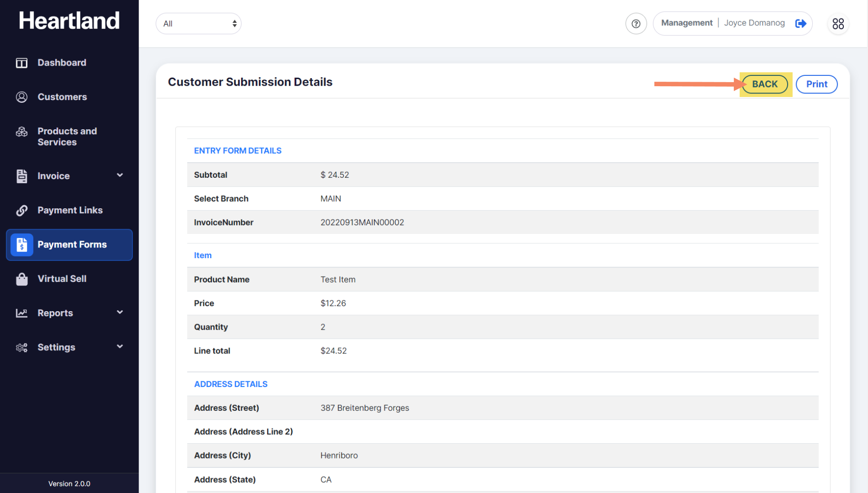Screen dimensions: 868x493
Task: Log out using the blue exit icon
Action: tap(801, 23)
